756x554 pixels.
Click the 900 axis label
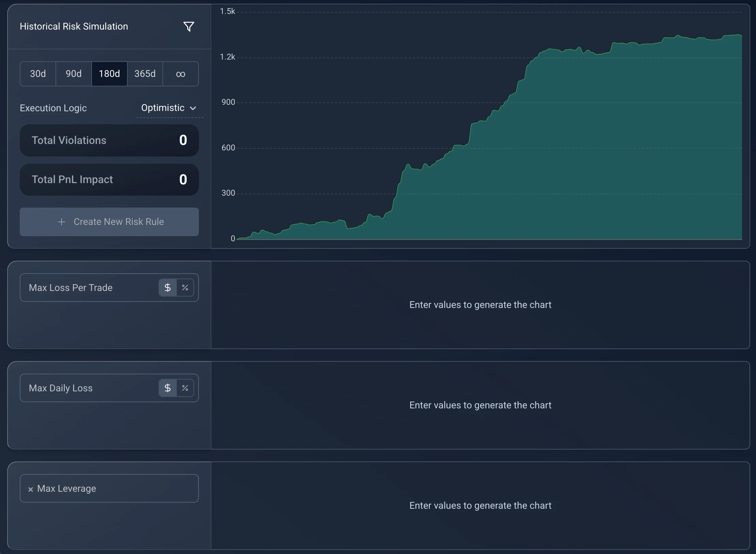pyautogui.click(x=228, y=102)
